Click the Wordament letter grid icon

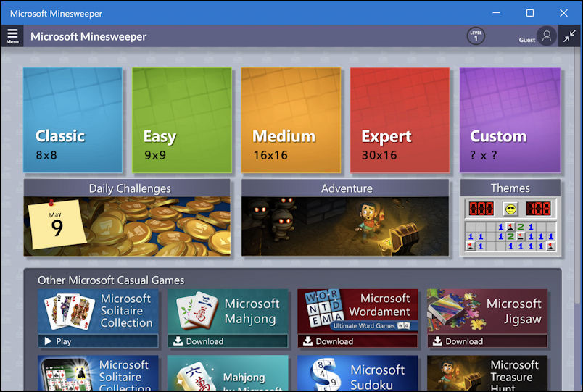click(x=323, y=308)
